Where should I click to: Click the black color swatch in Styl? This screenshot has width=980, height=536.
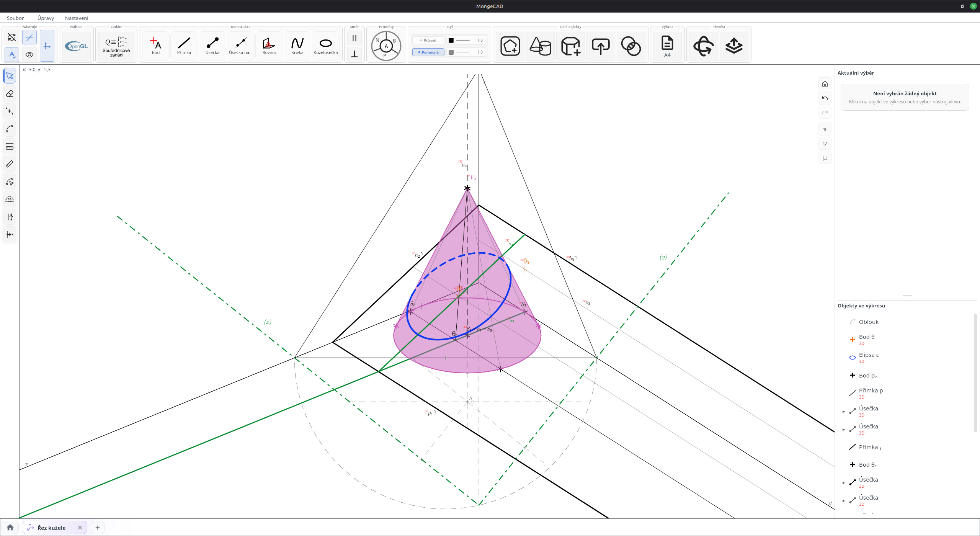451,40
